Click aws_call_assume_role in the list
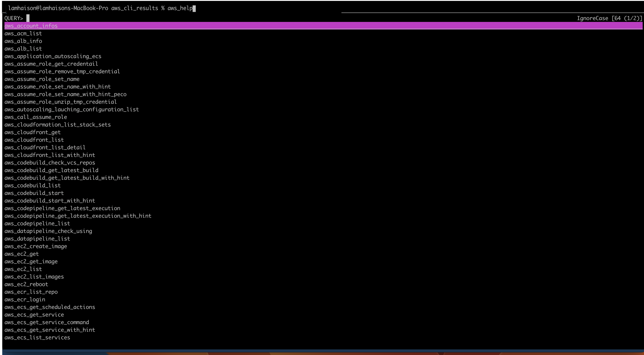The image size is (644, 355). (x=36, y=117)
